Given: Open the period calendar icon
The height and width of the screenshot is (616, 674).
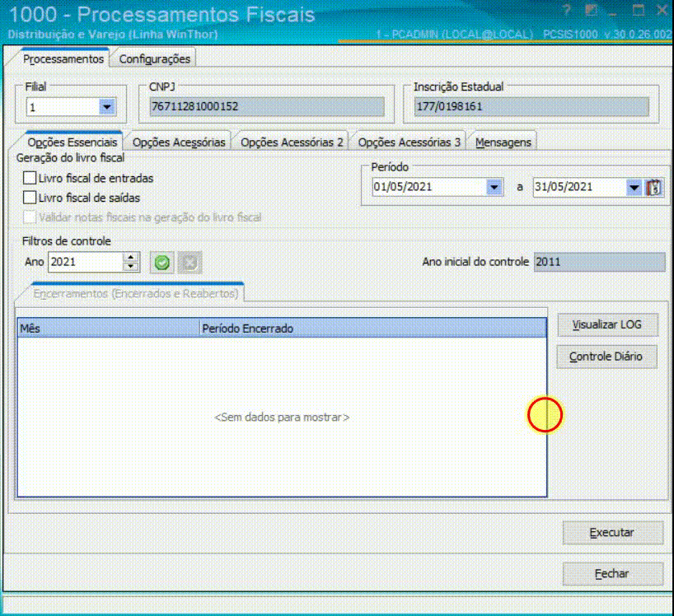Looking at the screenshot, I should [x=654, y=188].
